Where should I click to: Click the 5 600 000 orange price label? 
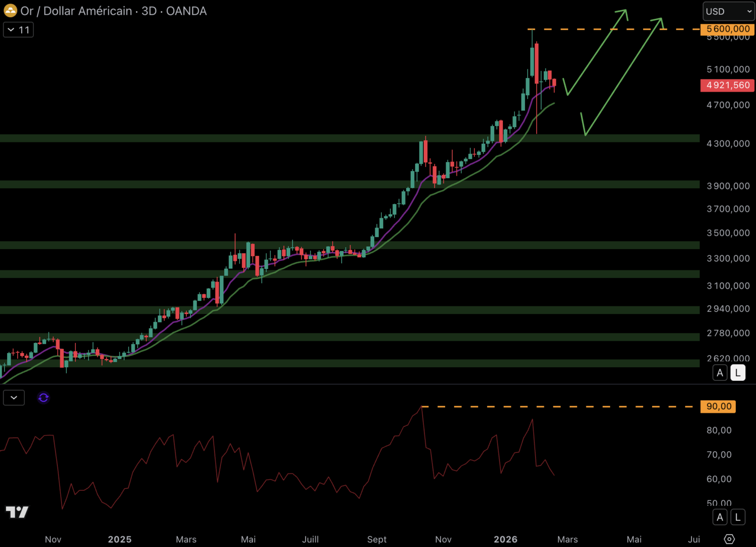tap(727, 29)
